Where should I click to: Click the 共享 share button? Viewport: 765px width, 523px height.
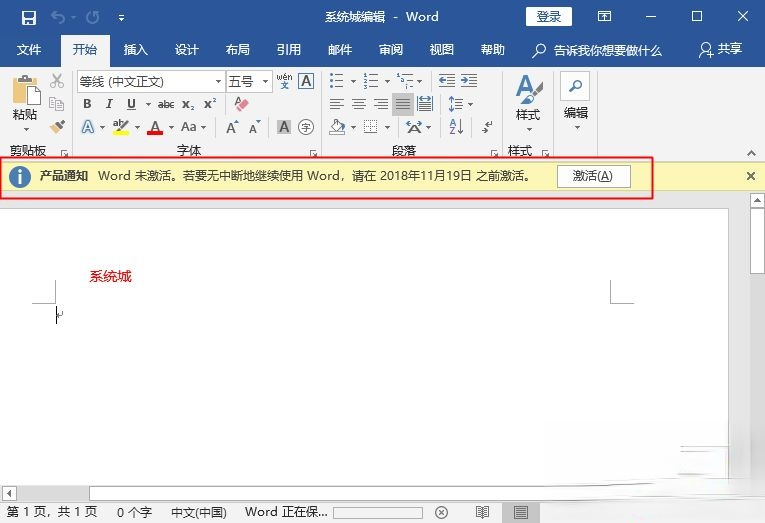(721, 49)
